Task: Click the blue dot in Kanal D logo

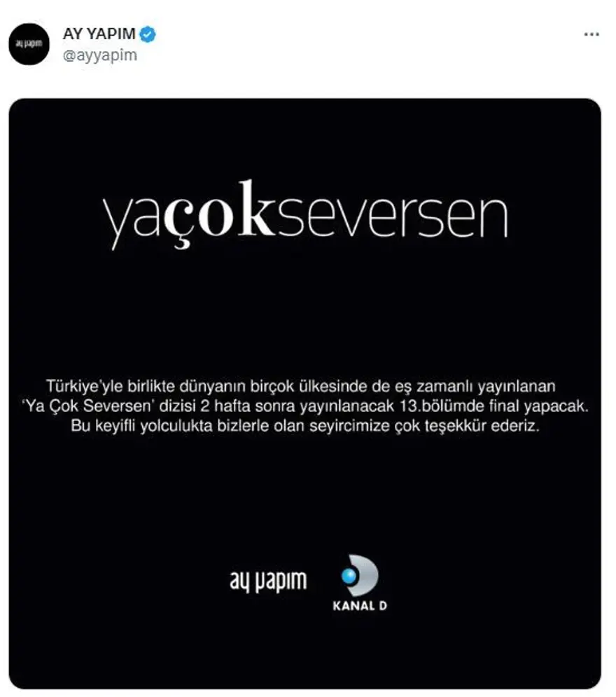Action: coord(349,576)
